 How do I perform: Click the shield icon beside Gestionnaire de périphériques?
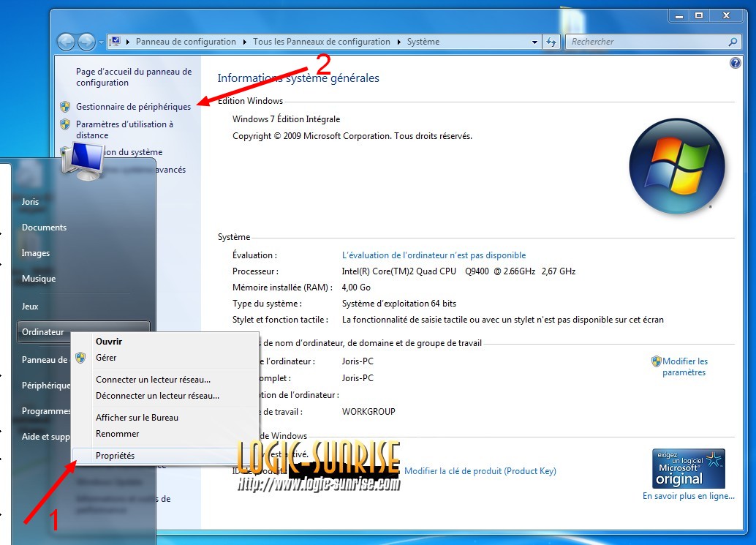[x=65, y=107]
